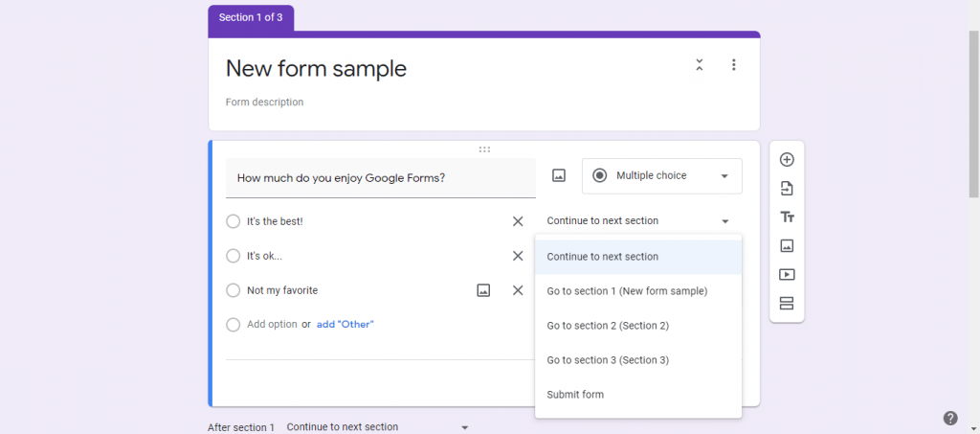
Task: Click the Import questions icon
Action: [787, 189]
